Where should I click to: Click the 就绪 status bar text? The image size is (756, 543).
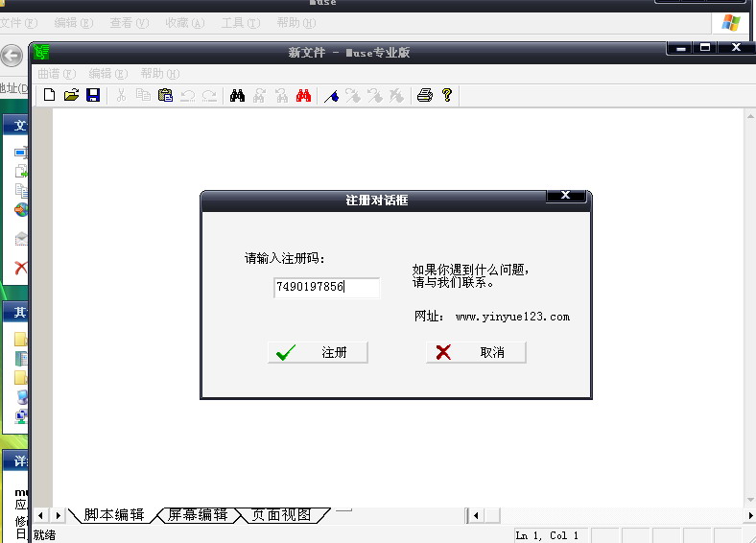(x=44, y=535)
